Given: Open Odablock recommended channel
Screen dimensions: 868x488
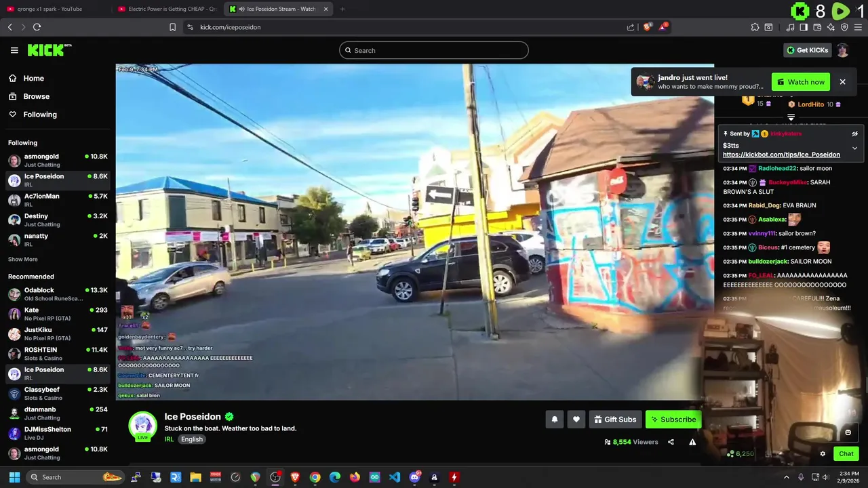Looking at the screenshot, I should click(58, 294).
